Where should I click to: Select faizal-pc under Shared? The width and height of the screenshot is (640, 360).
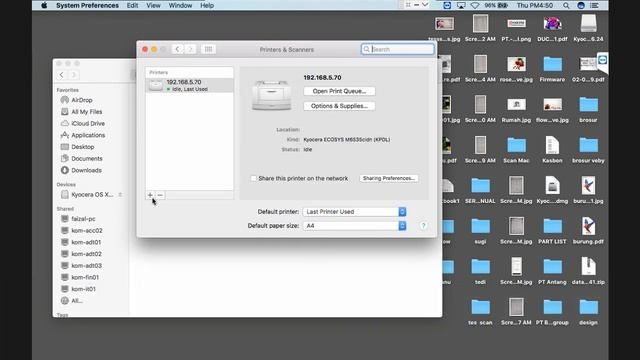(83, 219)
